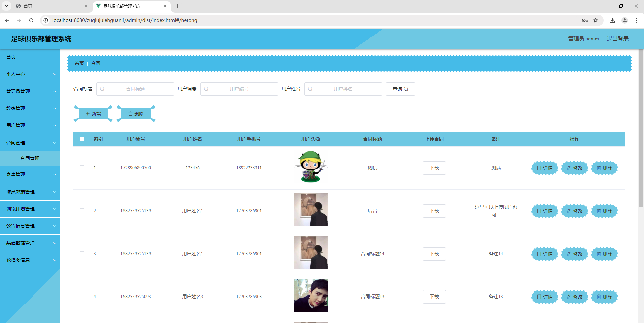Expand the 个人中心 sidebar menu
644x323 pixels.
click(30, 74)
